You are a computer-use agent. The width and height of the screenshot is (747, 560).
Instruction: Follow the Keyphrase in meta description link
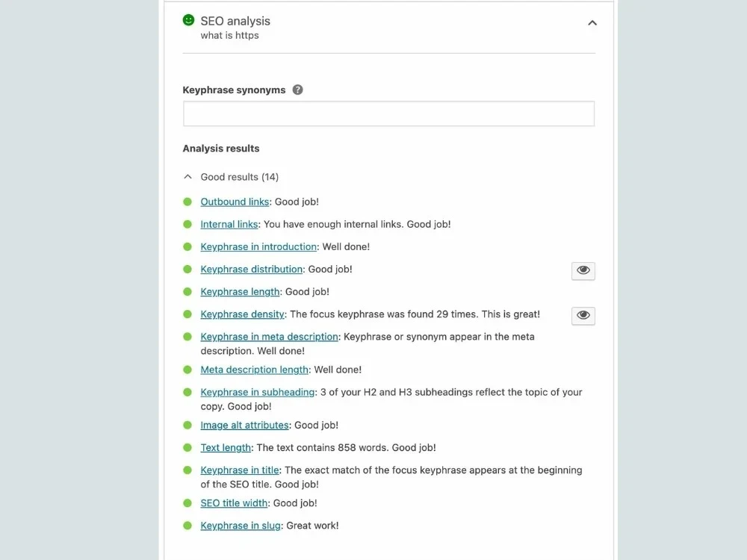(x=269, y=336)
